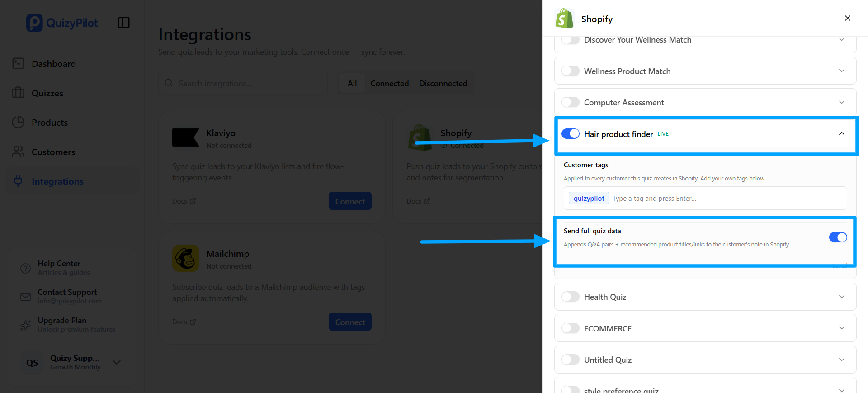This screenshot has width=868, height=393.
Task: Click the Mailchimp Docs external-link icon
Action: pyautogui.click(x=193, y=322)
